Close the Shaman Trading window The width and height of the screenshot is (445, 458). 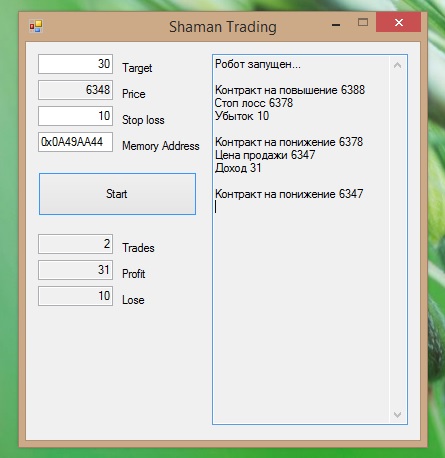click(x=399, y=23)
